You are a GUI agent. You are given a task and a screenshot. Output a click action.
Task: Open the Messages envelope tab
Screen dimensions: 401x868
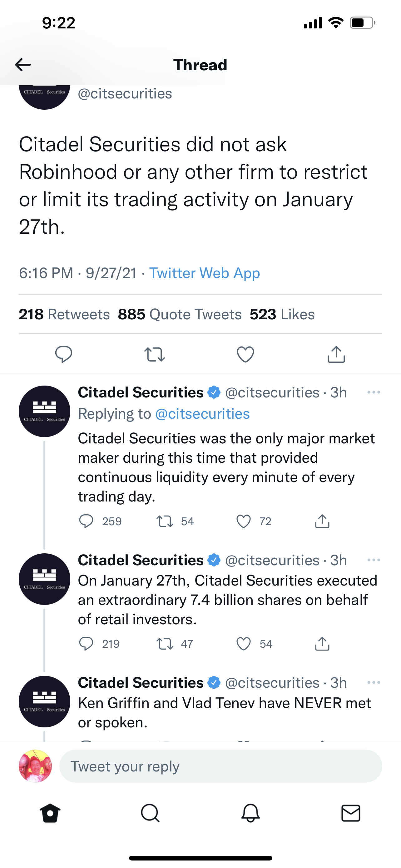pyautogui.click(x=351, y=813)
